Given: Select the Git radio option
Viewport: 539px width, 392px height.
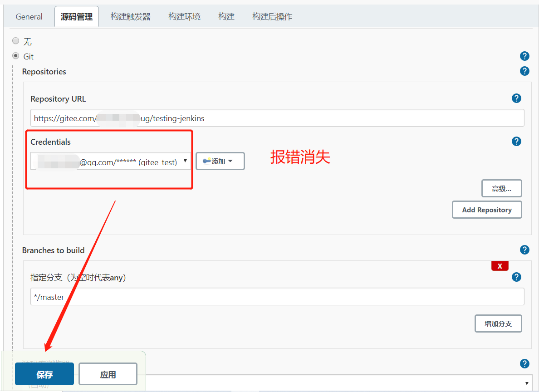Looking at the screenshot, I should click(16, 56).
